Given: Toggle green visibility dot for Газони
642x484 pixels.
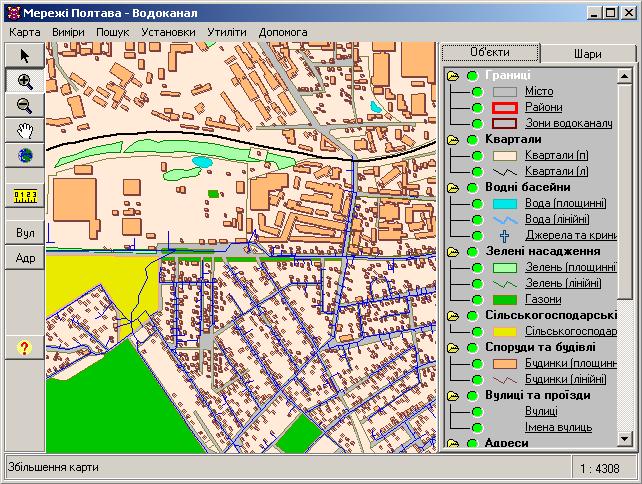Looking at the screenshot, I should [477, 299].
